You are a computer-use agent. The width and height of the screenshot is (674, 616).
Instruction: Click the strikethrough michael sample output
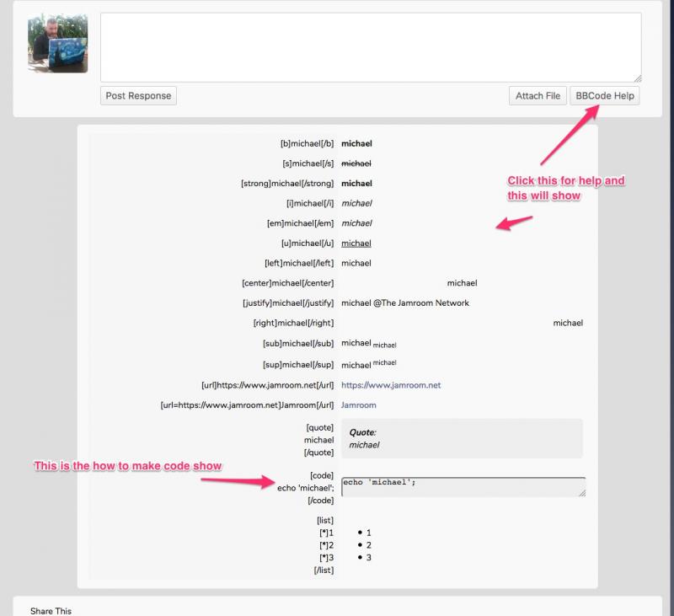click(x=356, y=163)
